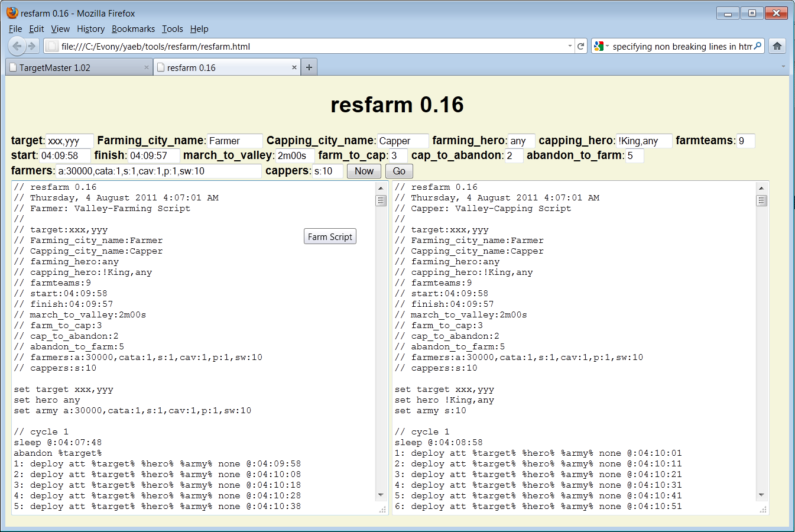The height and width of the screenshot is (532, 795).
Task: Reload the page with the refresh icon
Action: click(581, 46)
